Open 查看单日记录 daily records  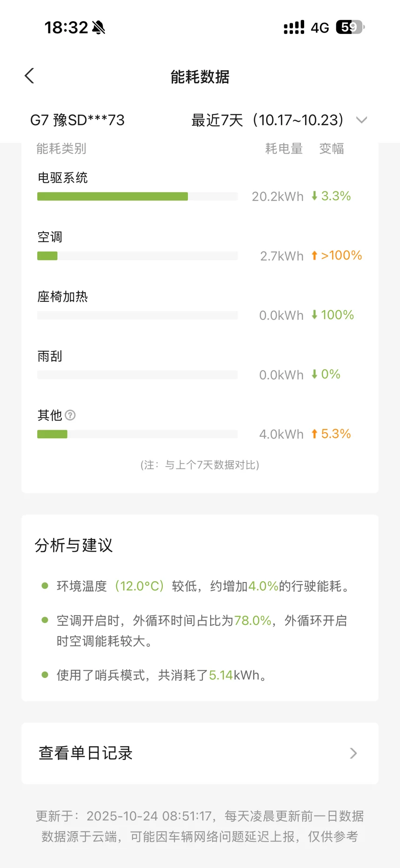click(x=86, y=753)
